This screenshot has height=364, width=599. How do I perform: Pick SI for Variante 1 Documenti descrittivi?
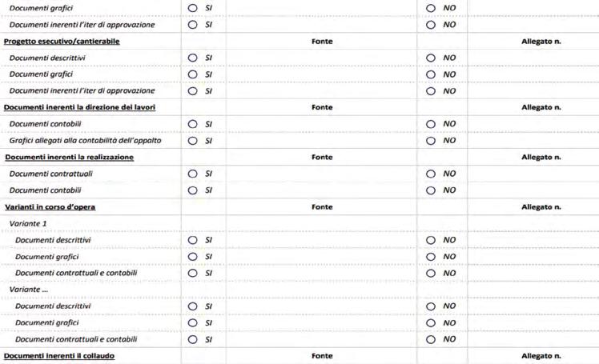tap(193, 240)
